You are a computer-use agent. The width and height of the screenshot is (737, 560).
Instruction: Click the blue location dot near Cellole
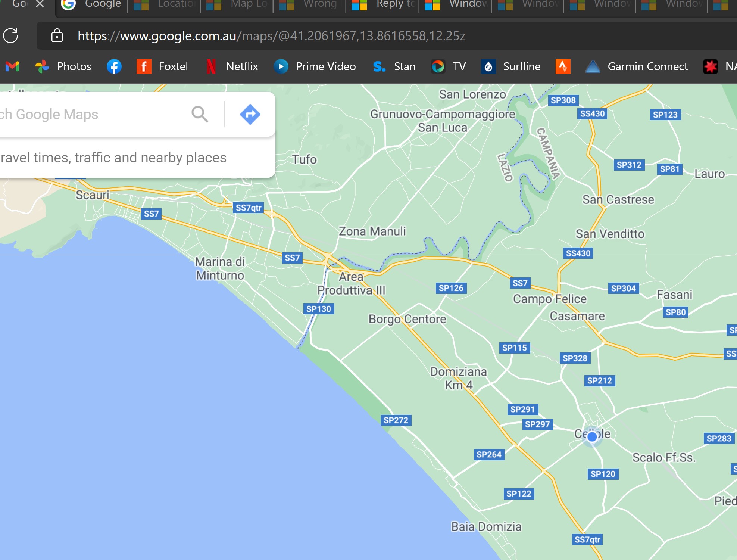click(x=593, y=437)
